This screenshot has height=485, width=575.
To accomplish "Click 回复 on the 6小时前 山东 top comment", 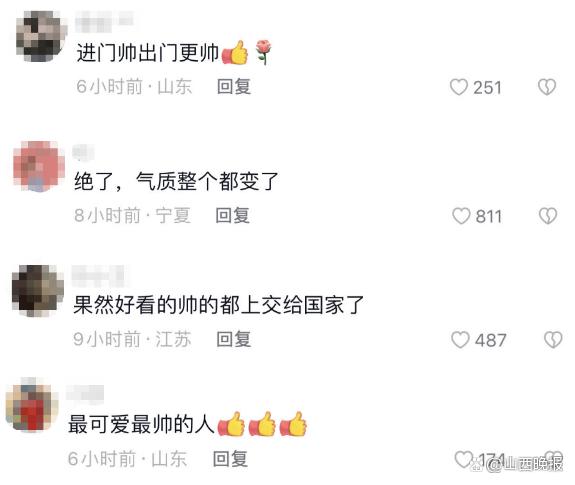I will [234, 87].
